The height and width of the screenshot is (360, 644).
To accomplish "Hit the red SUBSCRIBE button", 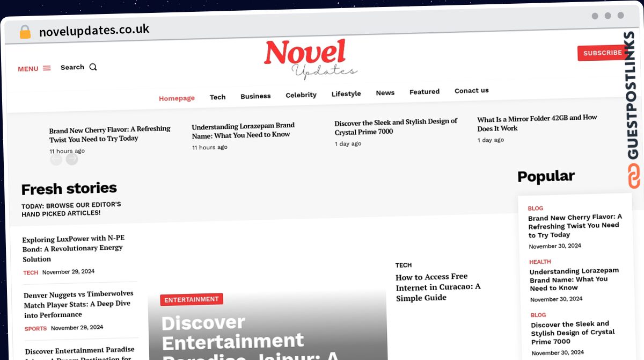I will (602, 53).
